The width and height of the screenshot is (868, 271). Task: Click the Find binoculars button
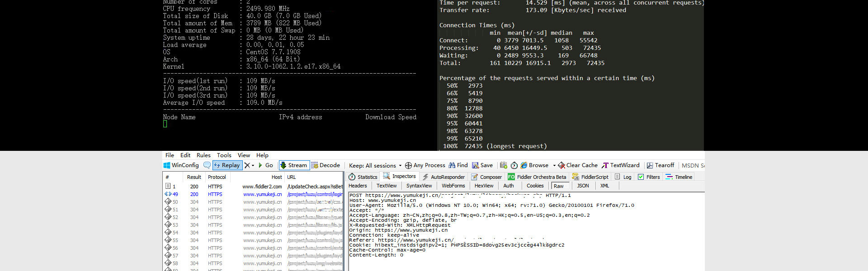458,165
